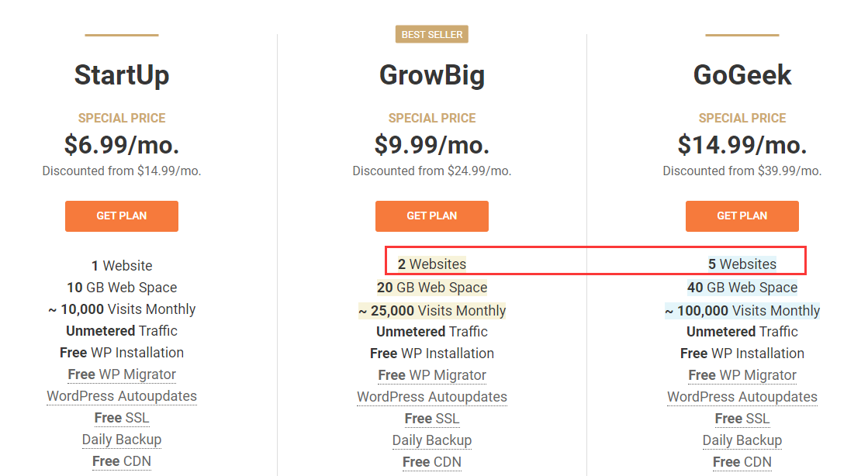Select Free SSL under StartUp plan
This screenshot has width=868, height=476.
tap(122, 418)
